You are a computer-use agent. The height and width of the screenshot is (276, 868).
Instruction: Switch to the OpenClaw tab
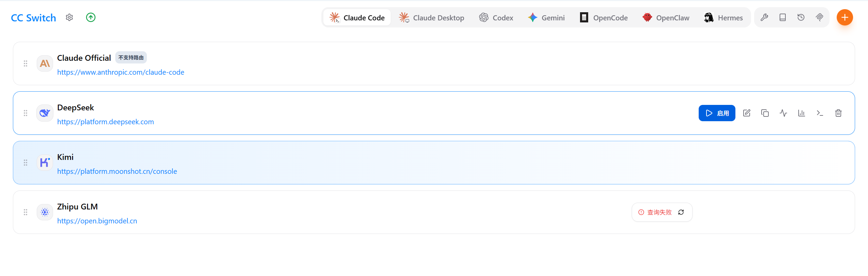[x=666, y=17]
